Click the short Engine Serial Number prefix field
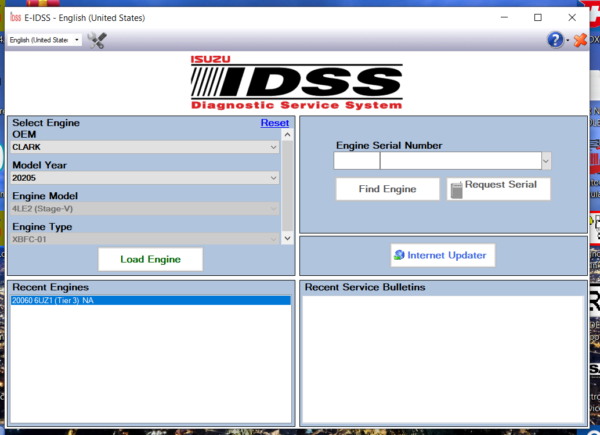Screen dimensions: 600x435 pyautogui.click(x=357, y=161)
